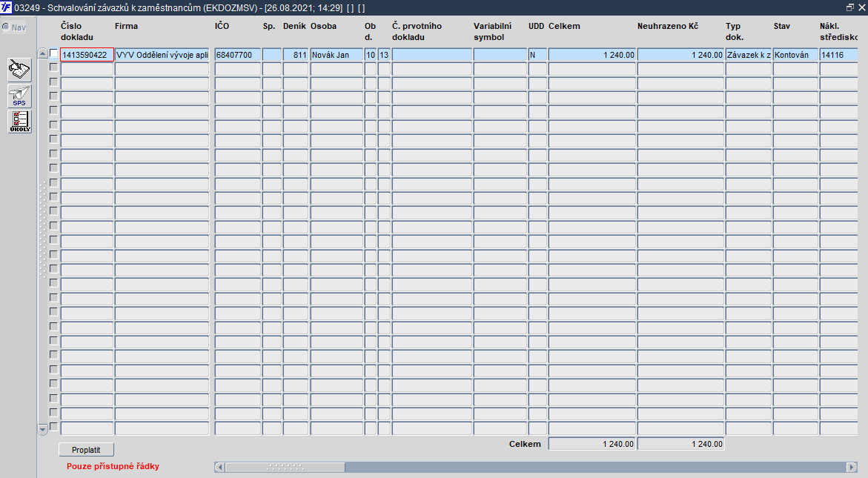The width and height of the screenshot is (868, 478).
Task: Click the horizontal scrollbar thumb
Action: coord(285,467)
